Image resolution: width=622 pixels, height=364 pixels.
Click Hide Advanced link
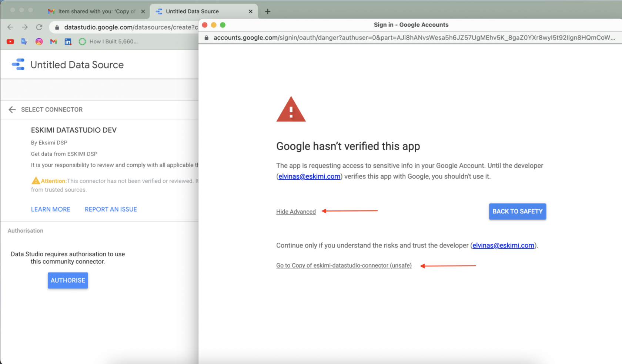pyautogui.click(x=296, y=212)
